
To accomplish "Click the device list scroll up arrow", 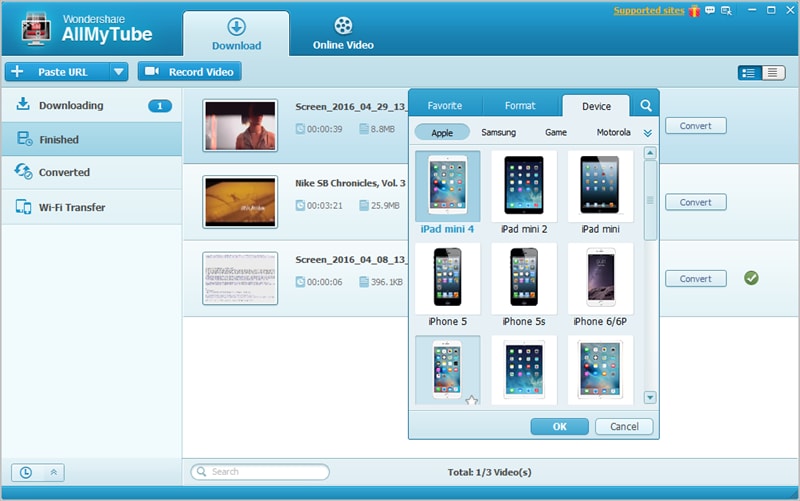I will 650,153.
